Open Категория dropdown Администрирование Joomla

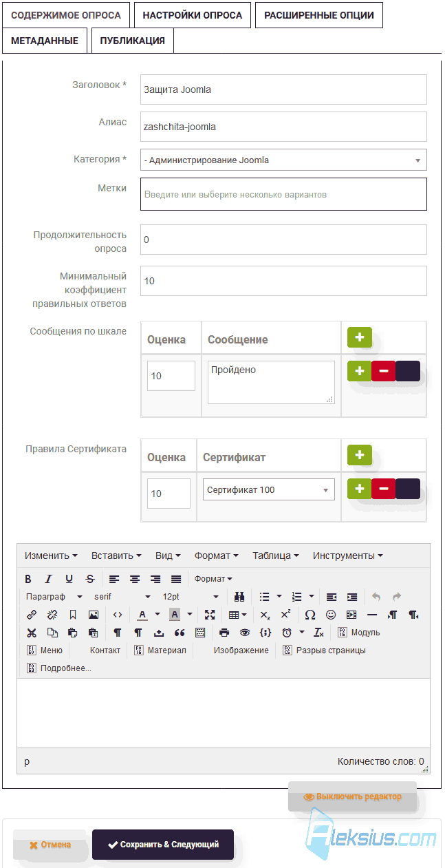[283, 160]
